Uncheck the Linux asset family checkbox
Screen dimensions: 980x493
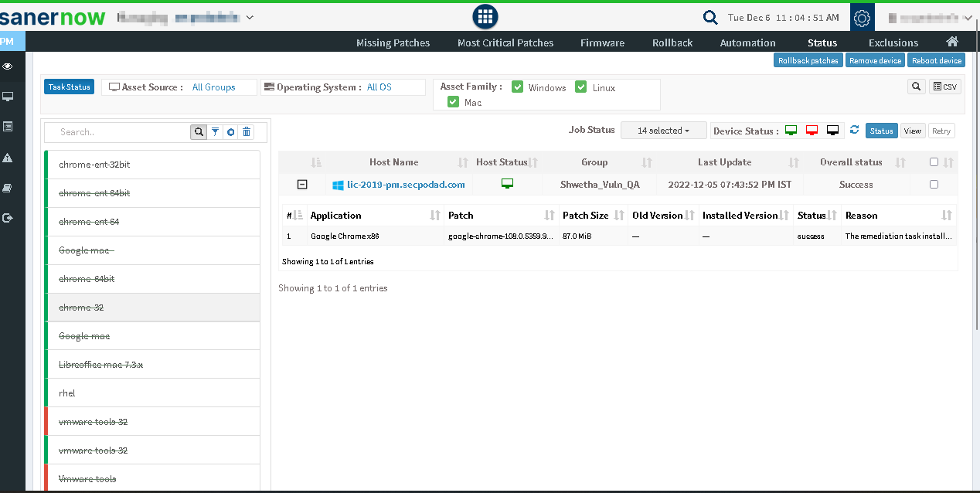[580, 87]
